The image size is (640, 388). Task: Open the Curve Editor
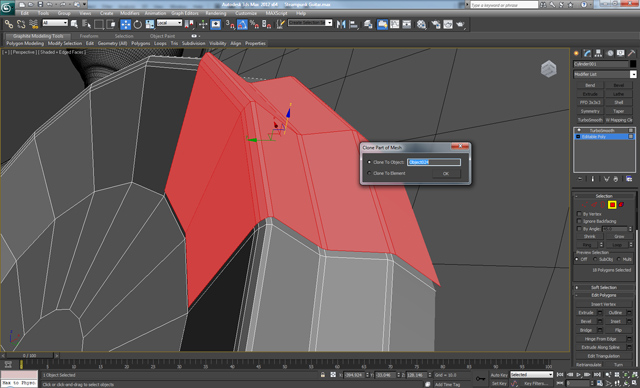(394, 24)
